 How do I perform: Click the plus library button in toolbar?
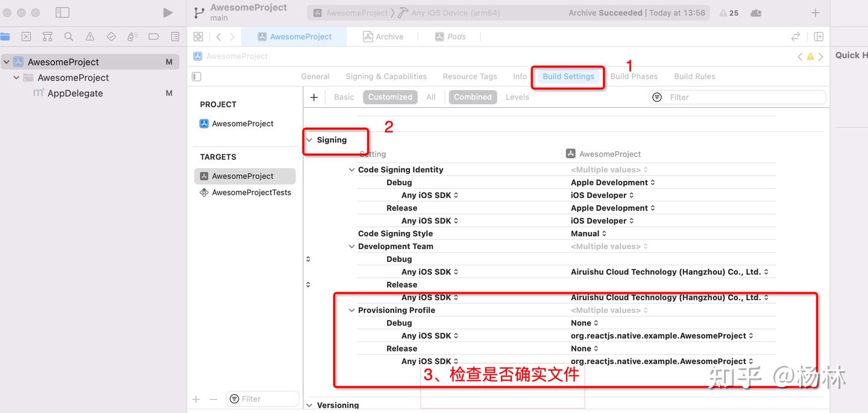[x=815, y=13]
